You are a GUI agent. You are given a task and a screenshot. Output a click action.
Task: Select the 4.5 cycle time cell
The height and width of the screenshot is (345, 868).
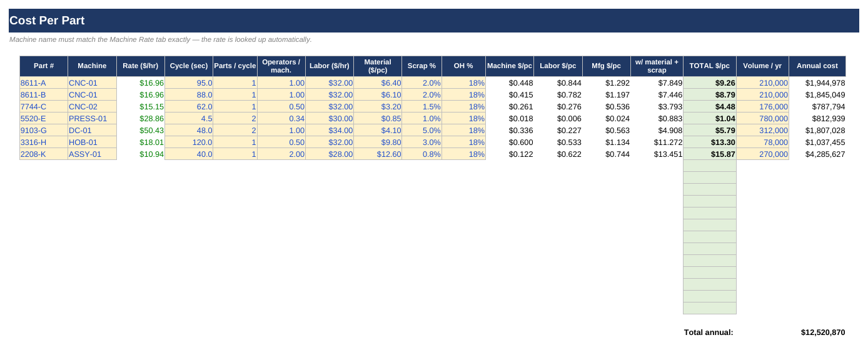(x=189, y=118)
